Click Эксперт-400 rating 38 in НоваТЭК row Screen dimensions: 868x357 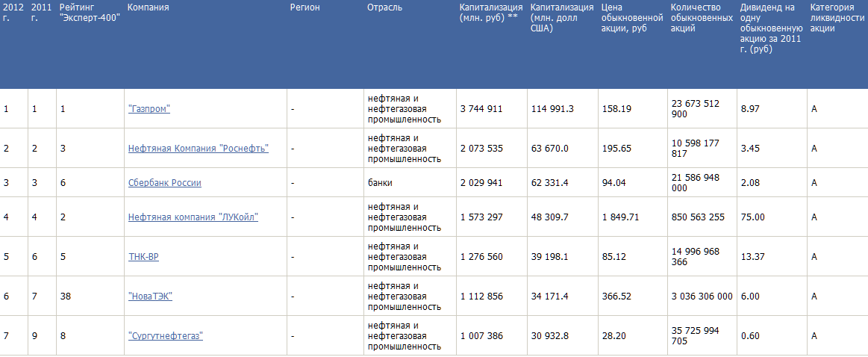click(65, 297)
